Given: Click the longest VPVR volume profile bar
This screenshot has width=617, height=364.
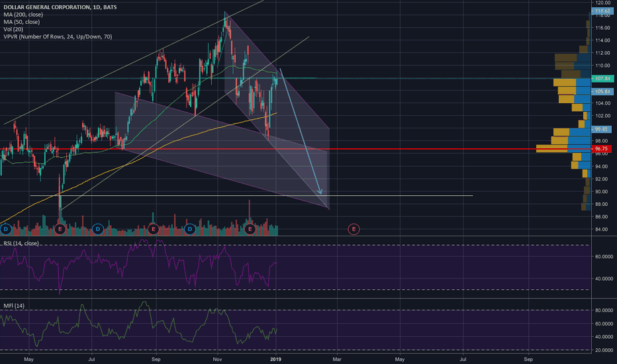Looking at the screenshot, I should [563, 149].
